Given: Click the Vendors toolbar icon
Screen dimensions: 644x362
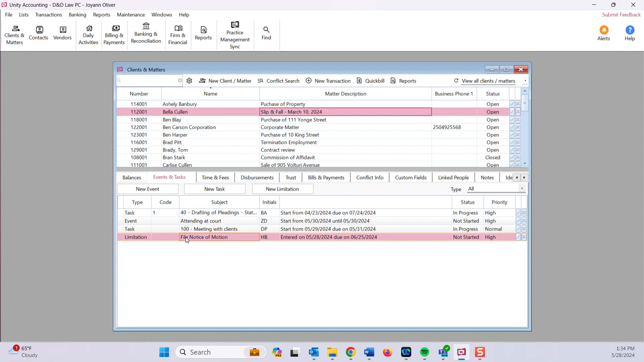Looking at the screenshot, I should tap(63, 34).
